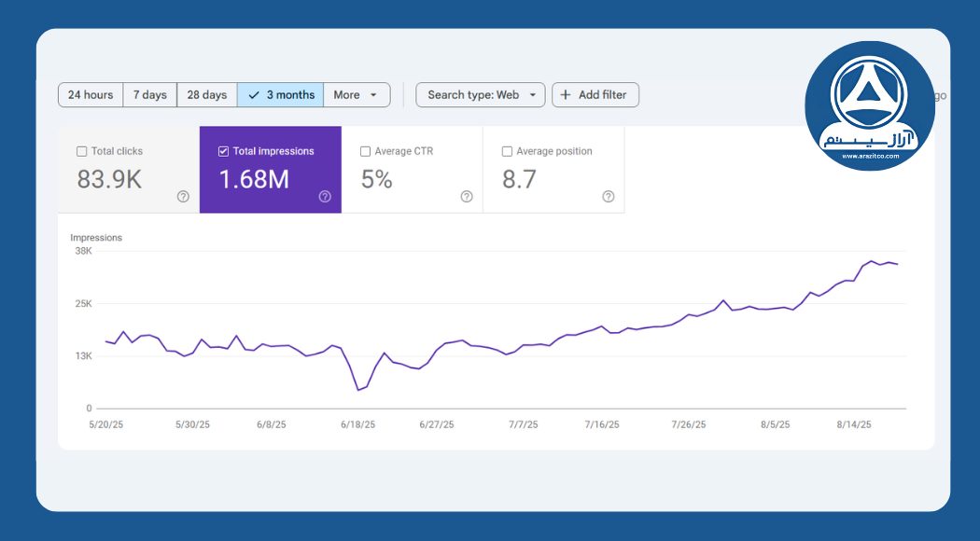
Task: Click the 83.9K total clicks value
Action: point(109,179)
